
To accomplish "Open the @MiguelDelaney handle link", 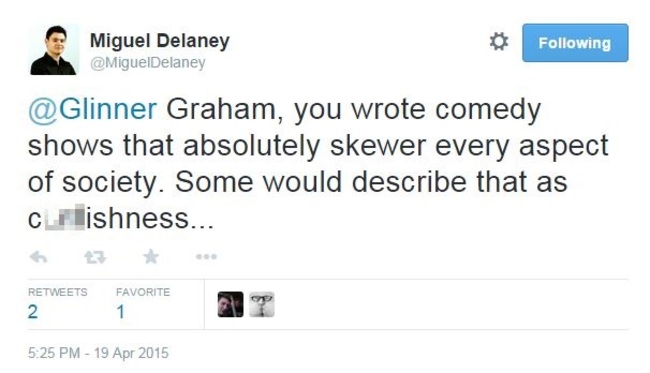I will click(148, 63).
